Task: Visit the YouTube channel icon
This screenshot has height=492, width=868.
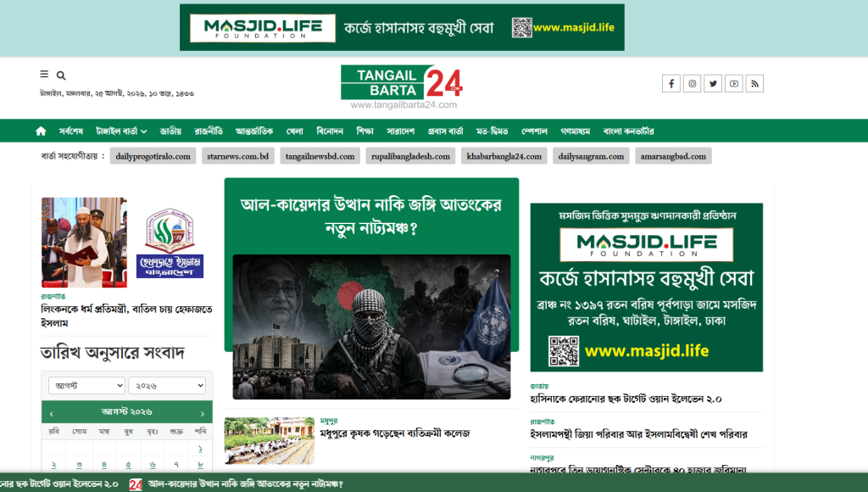Action: 734,84
